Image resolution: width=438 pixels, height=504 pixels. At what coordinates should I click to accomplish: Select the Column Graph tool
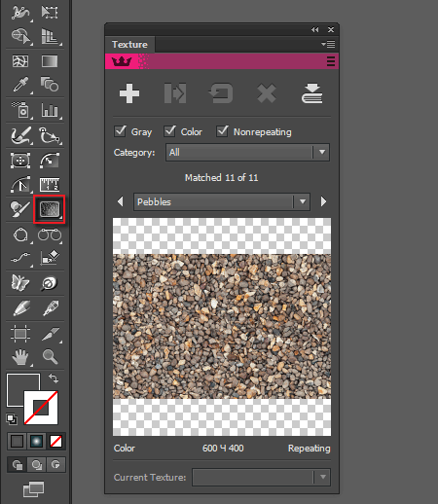click(x=50, y=110)
